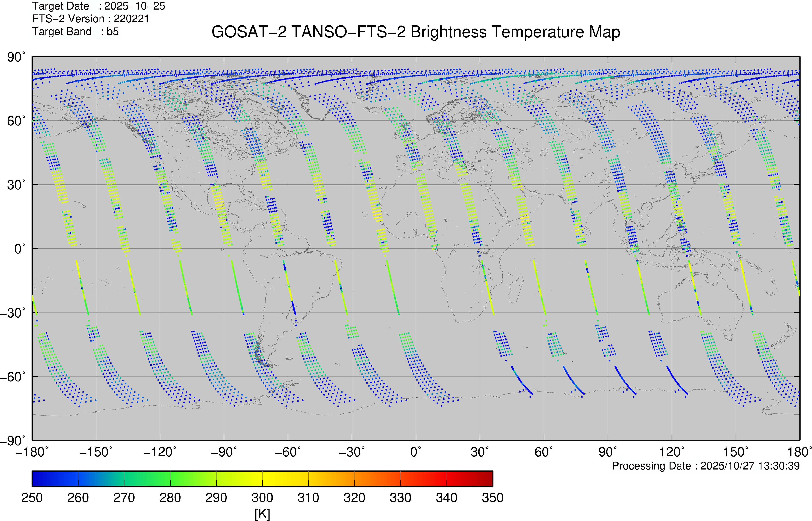Click the 290 colorbar tick label
Image resolution: width=812 pixels, height=521 pixels.
(x=216, y=498)
